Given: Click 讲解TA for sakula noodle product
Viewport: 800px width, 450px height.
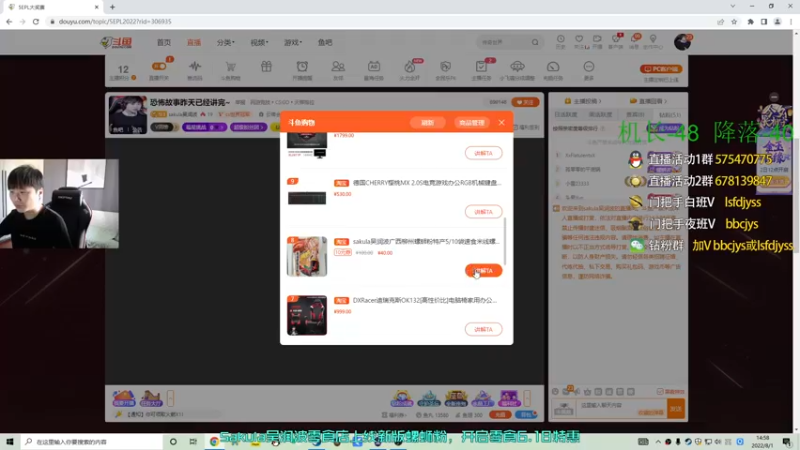Looking at the screenshot, I should click(483, 270).
